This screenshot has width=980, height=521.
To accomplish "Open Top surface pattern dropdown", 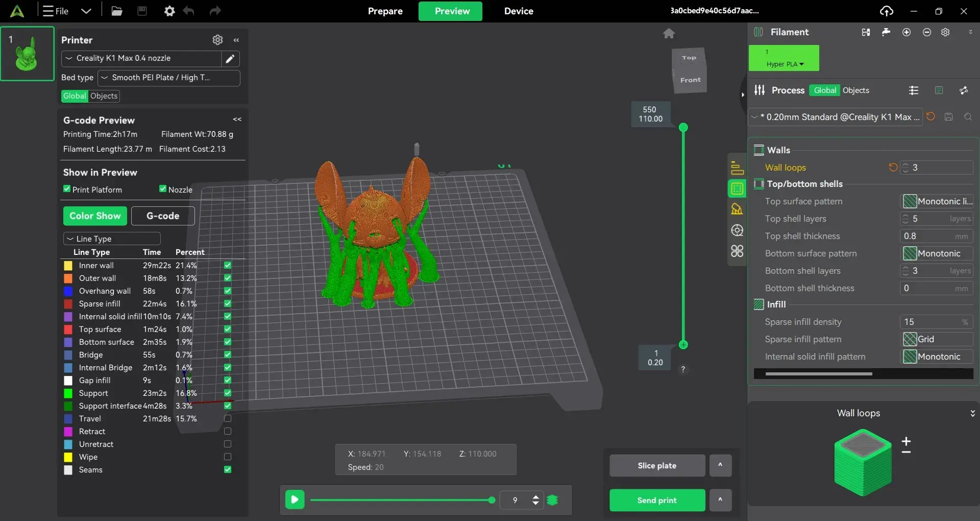I will [x=937, y=201].
